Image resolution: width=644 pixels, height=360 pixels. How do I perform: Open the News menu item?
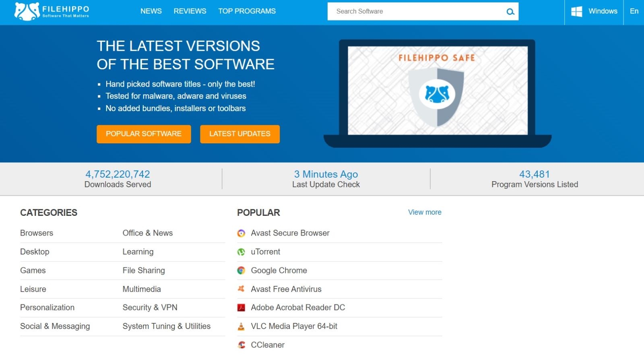[151, 11]
